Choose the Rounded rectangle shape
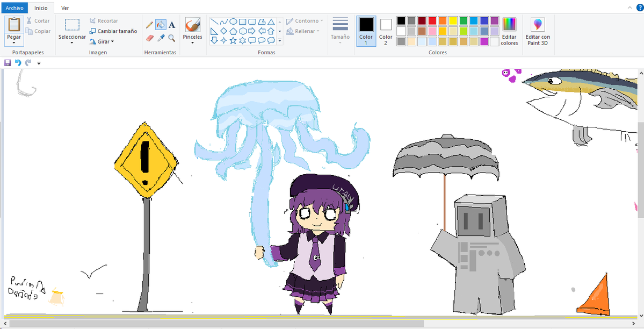 (x=252, y=22)
